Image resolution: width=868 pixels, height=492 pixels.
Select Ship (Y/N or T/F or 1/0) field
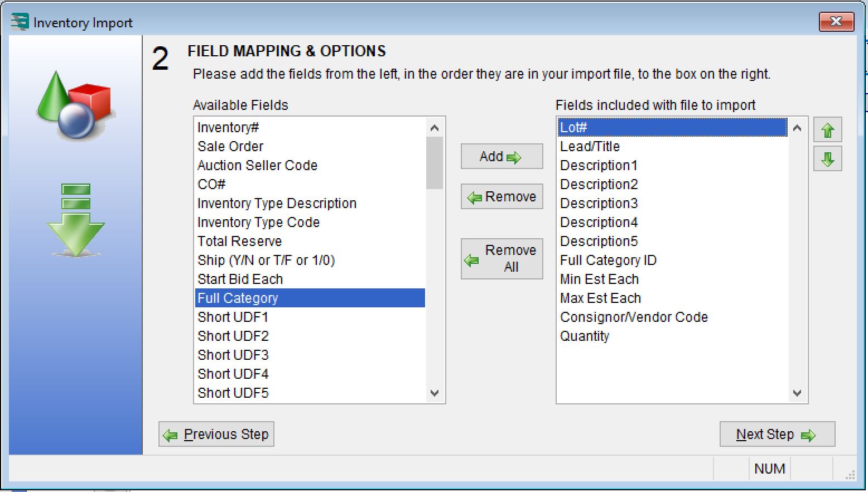tap(310, 261)
